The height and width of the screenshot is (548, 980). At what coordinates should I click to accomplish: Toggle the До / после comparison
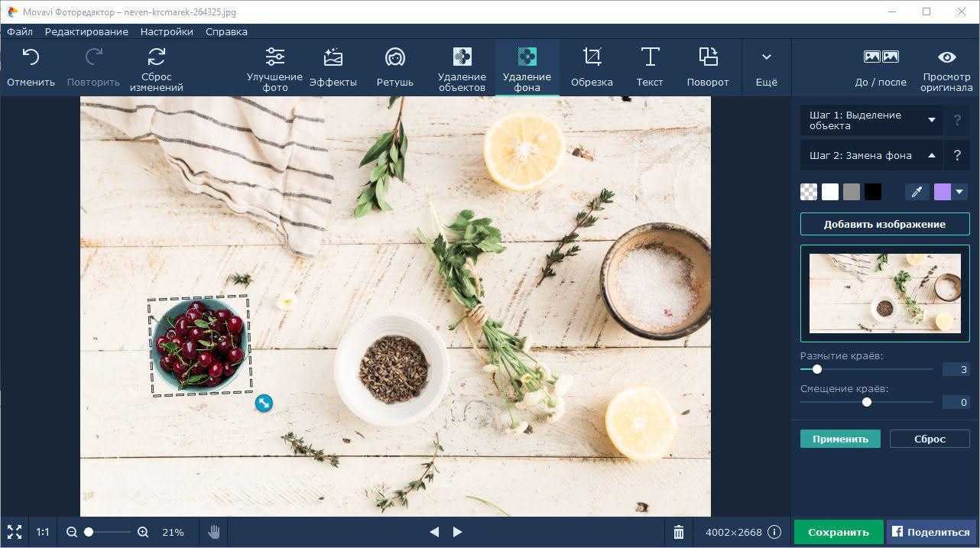[881, 58]
